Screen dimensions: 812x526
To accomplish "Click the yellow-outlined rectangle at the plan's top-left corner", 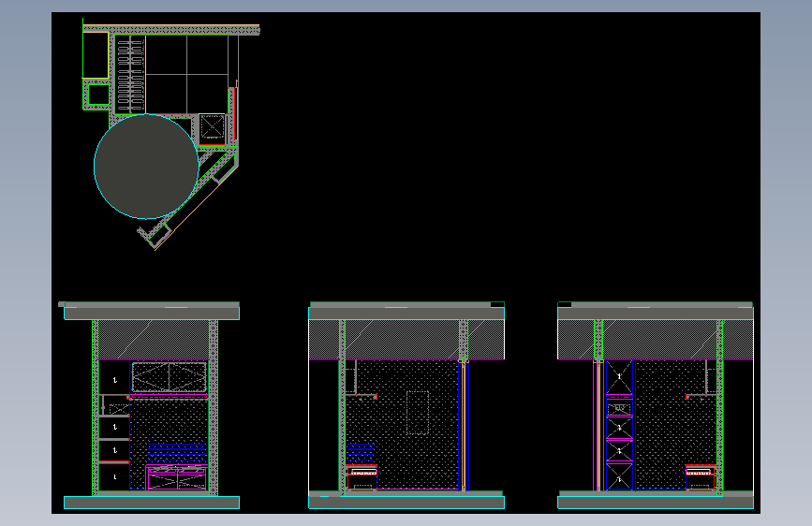I will (96, 55).
